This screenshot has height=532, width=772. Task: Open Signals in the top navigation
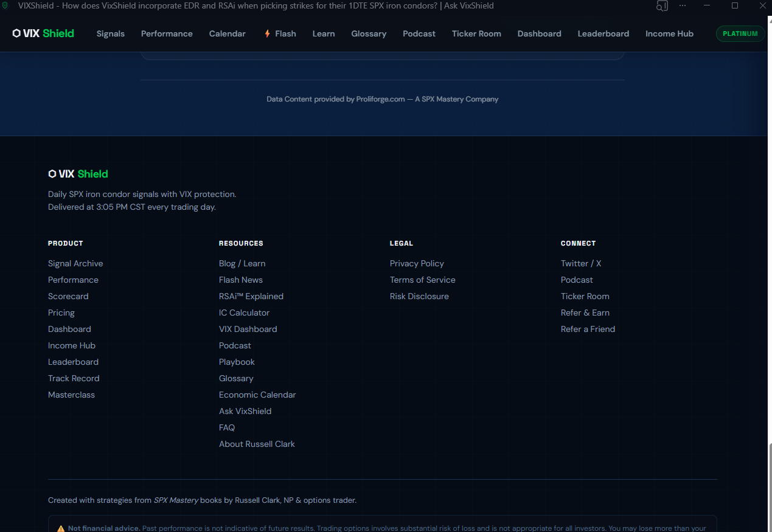click(111, 33)
